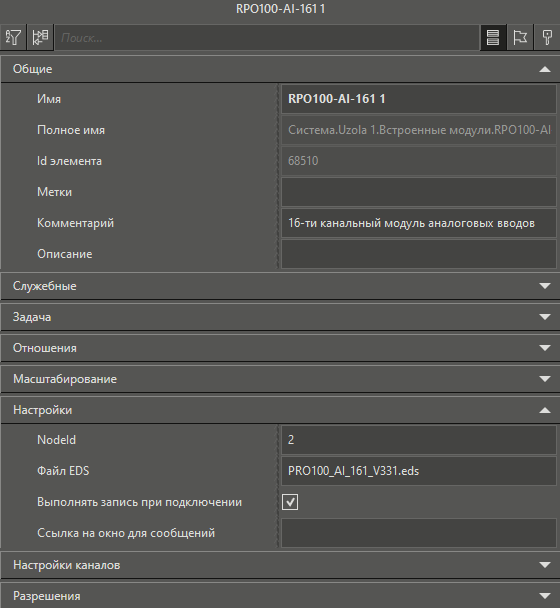Select the Описание label
560x608 pixels.
(x=65, y=254)
